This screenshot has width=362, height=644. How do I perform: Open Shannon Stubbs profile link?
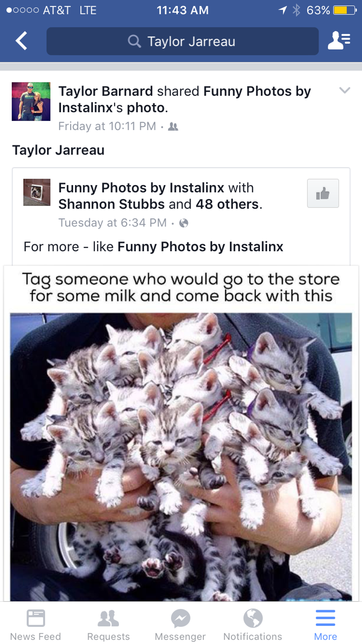tap(112, 204)
